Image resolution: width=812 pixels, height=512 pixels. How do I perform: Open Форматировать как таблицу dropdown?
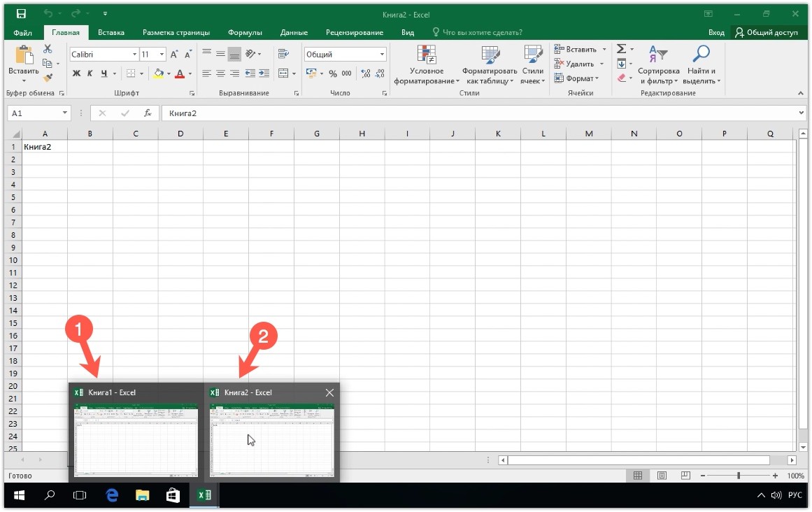coord(490,65)
